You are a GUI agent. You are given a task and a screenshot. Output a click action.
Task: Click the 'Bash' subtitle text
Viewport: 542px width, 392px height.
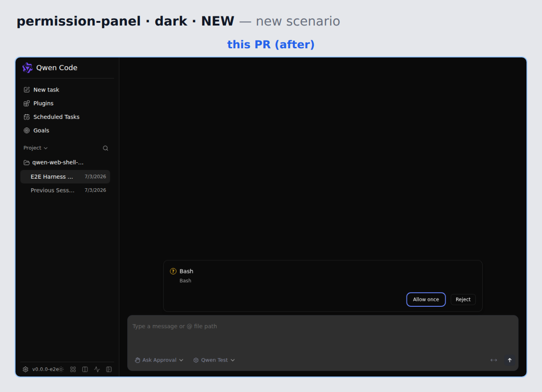185,281
